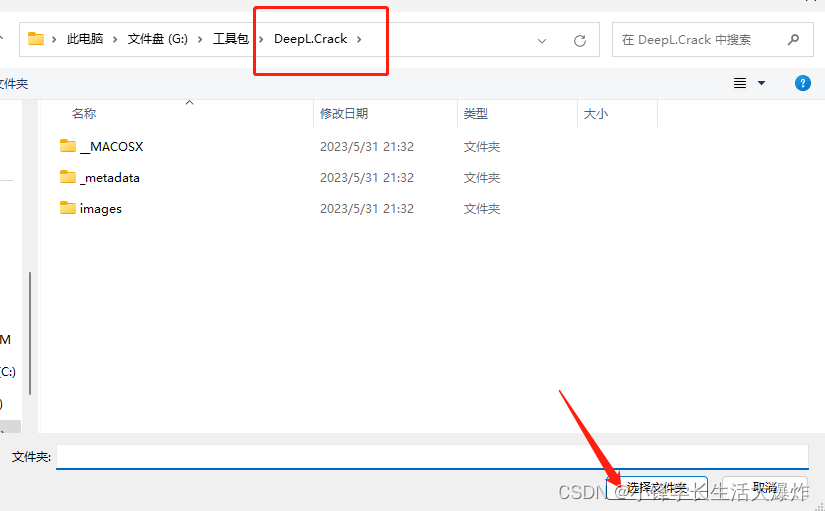Click the 取消 button
This screenshot has width=825, height=511.
tap(764, 488)
